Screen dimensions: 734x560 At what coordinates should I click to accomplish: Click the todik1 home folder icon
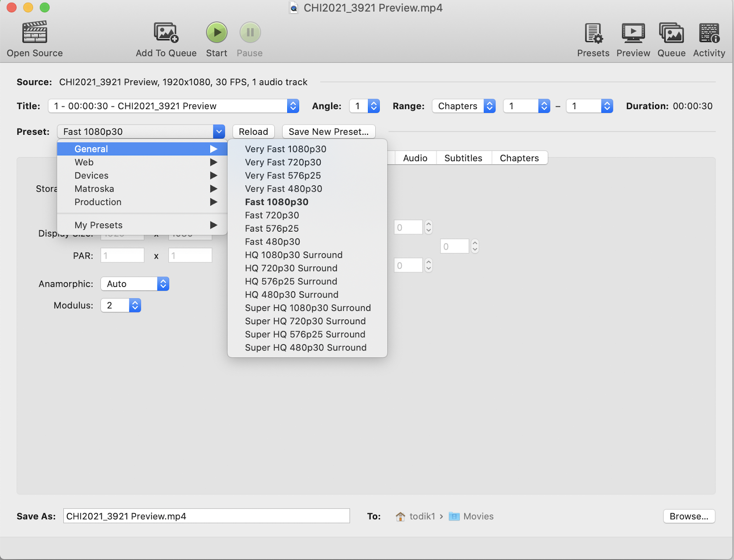(400, 516)
